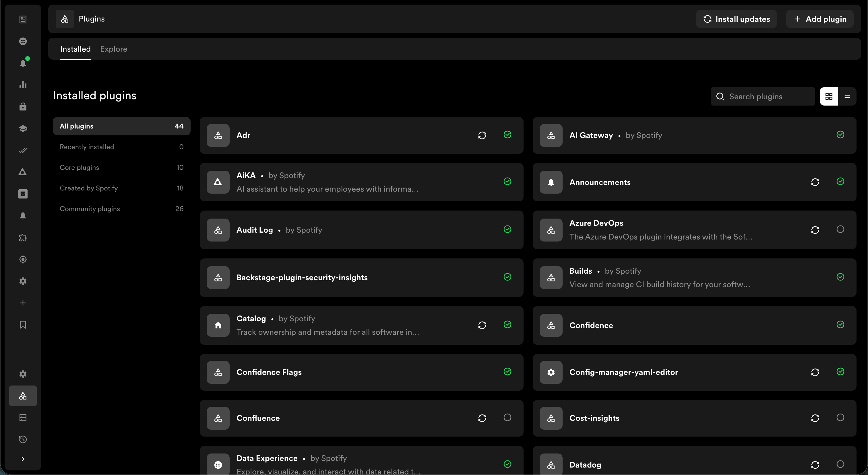Open the Data Experience plugin card
Image resolution: width=868 pixels, height=475 pixels.
click(361, 461)
